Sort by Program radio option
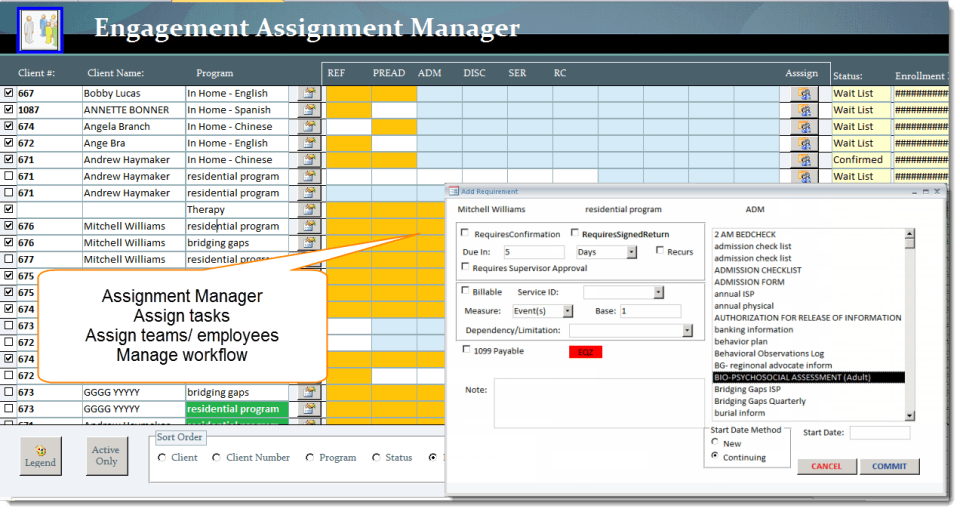This screenshot has width=960, height=512. click(309, 457)
